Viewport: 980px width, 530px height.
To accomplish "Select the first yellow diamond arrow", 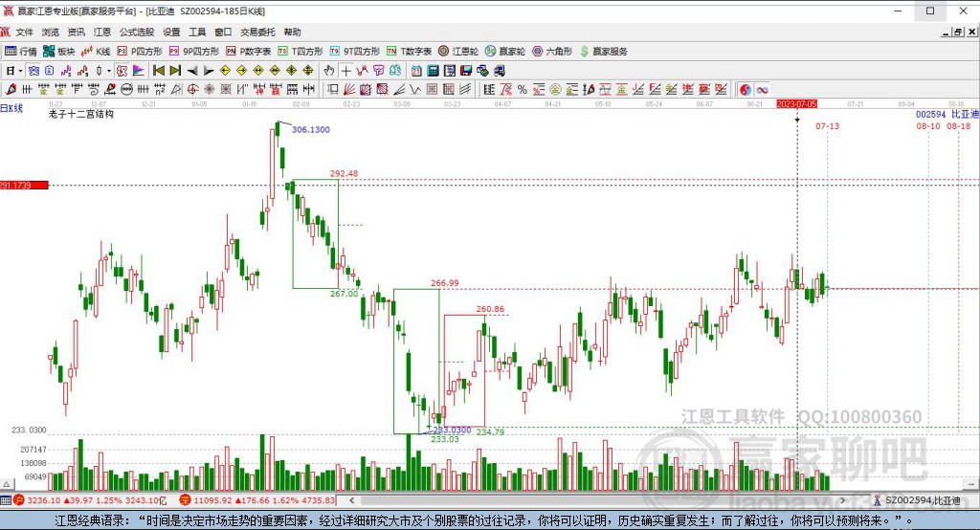I will (225, 71).
